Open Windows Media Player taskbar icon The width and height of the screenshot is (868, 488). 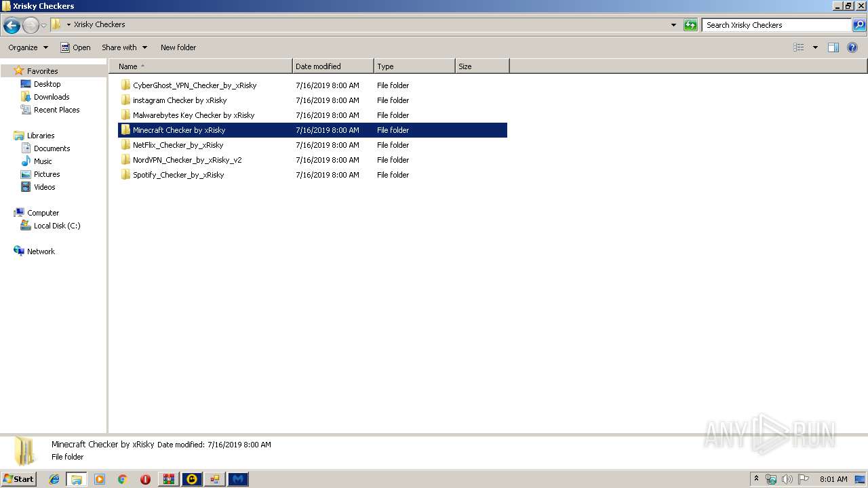(100, 479)
